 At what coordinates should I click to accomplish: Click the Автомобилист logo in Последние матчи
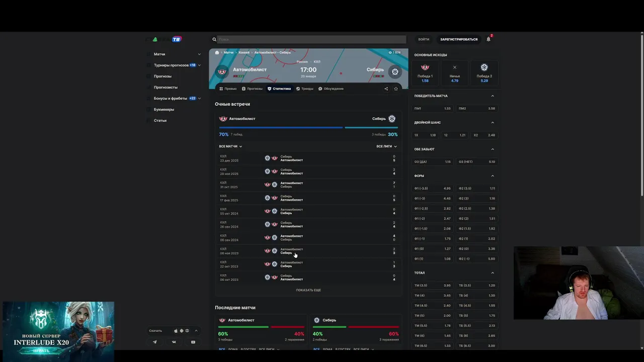(x=222, y=320)
